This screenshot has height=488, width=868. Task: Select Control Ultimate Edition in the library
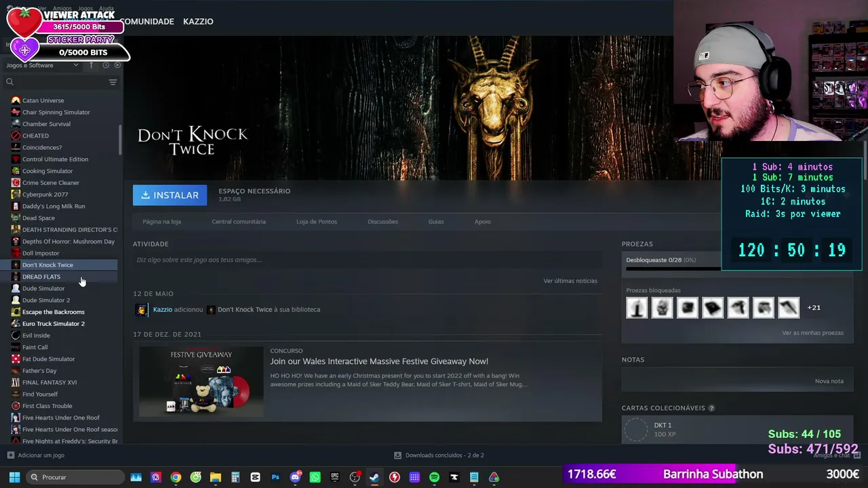pos(55,159)
